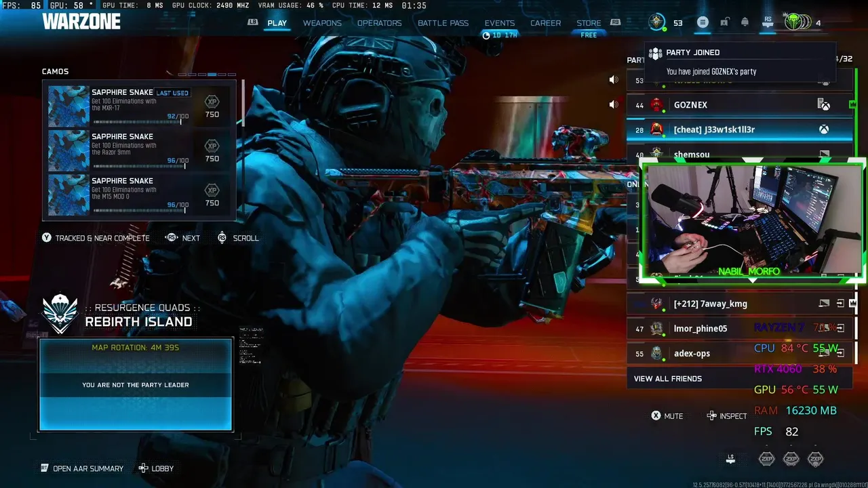
Task: Click the LS stick icon near tokens
Action: pos(730,459)
